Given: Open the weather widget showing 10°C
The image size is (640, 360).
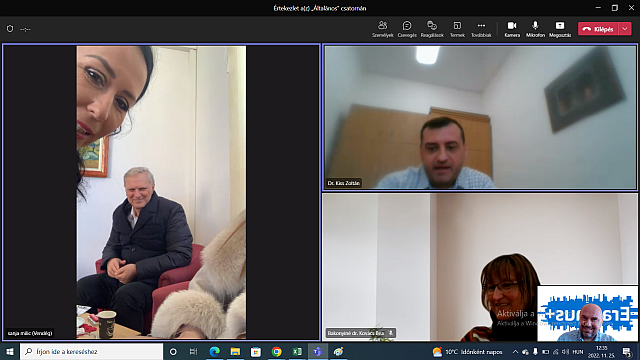Looking at the screenshot, I should point(468,351).
